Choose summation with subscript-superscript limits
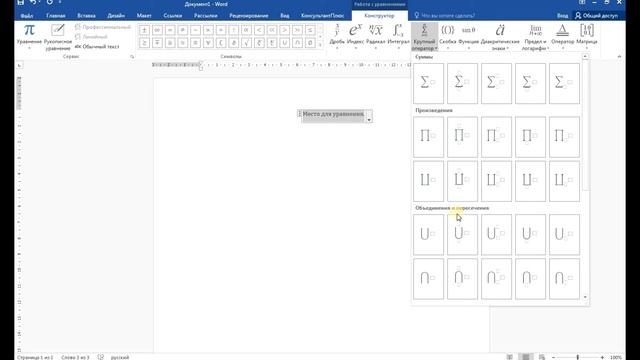This screenshot has height=360, width=640. point(496,83)
